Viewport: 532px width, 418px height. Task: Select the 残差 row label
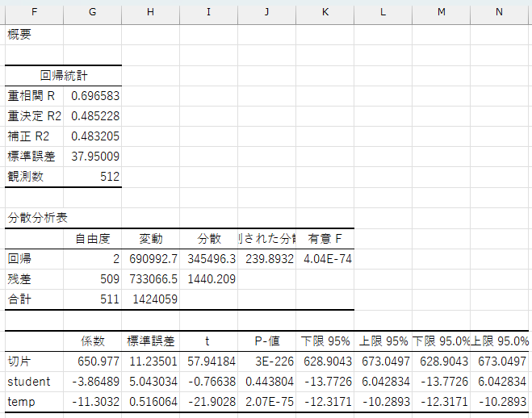34,279
